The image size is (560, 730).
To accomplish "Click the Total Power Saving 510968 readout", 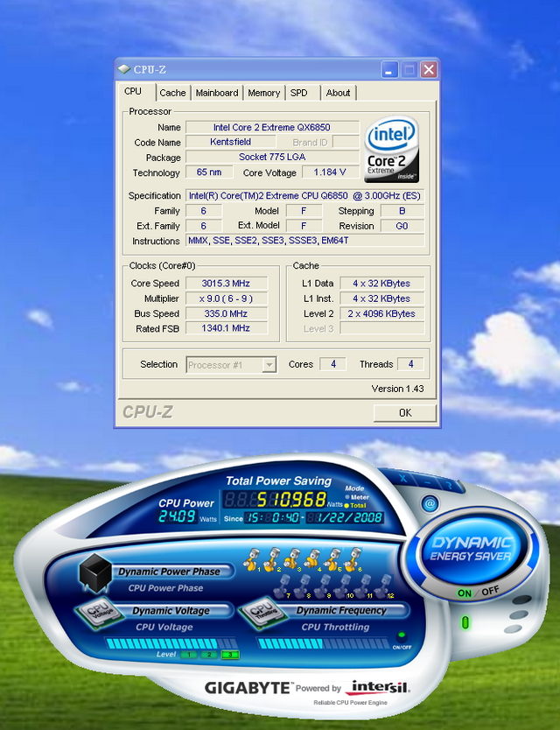I will pos(275,500).
